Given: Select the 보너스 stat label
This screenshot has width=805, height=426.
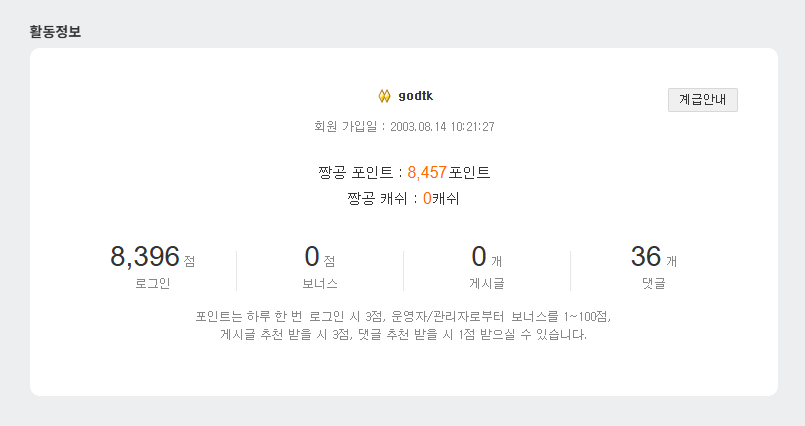Looking at the screenshot, I should point(320,283).
